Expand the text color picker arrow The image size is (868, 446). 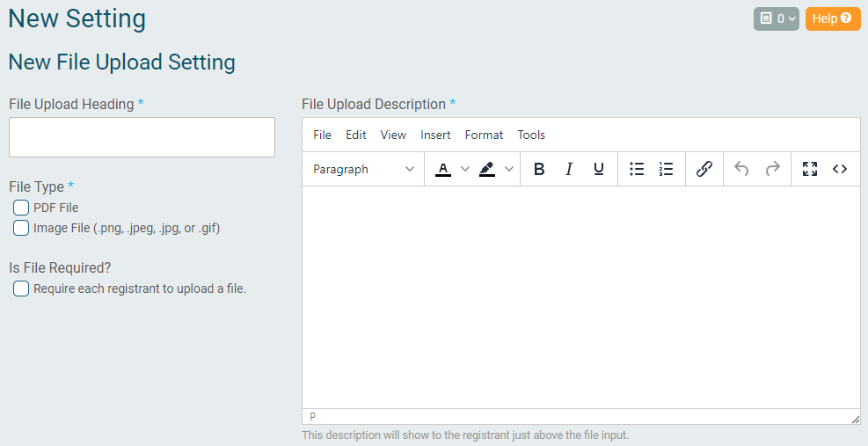[x=465, y=169]
